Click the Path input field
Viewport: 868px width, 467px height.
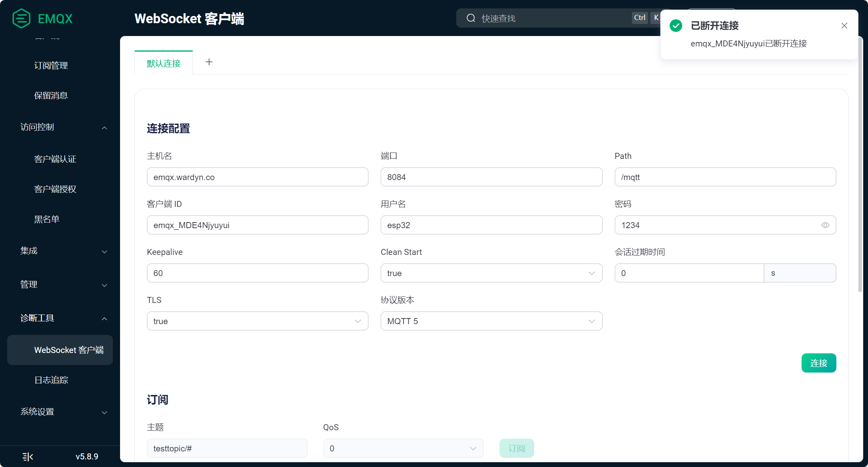tap(725, 177)
